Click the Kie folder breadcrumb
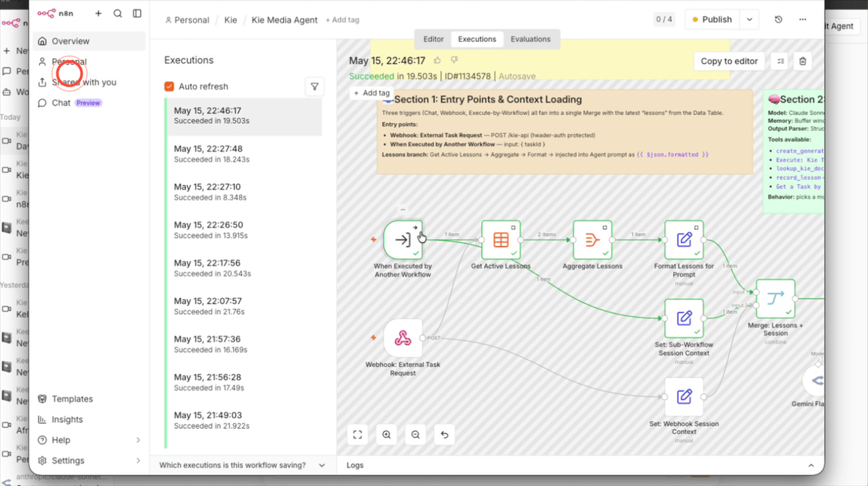 230,20
